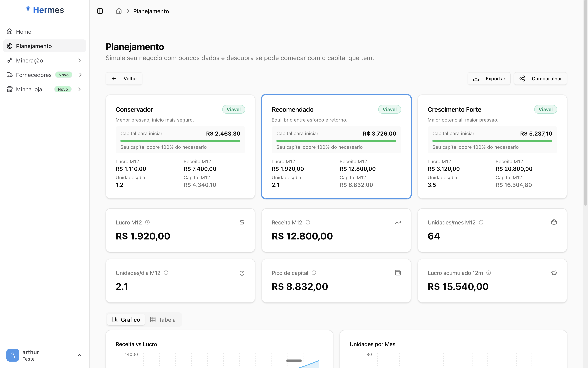Collapse the arthur user account panel

tap(80, 355)
